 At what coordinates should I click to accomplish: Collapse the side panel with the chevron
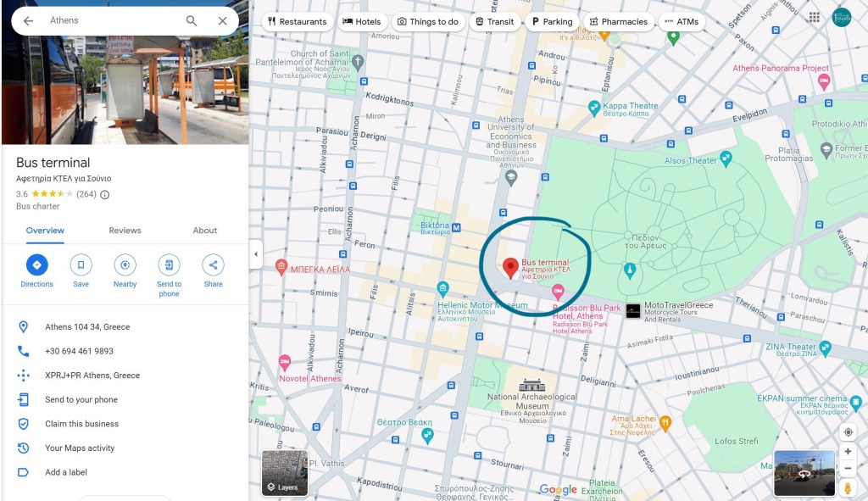click(x=255, y=253)
